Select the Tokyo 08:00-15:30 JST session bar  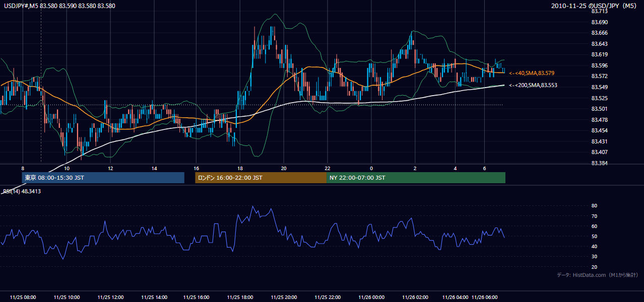103,178
